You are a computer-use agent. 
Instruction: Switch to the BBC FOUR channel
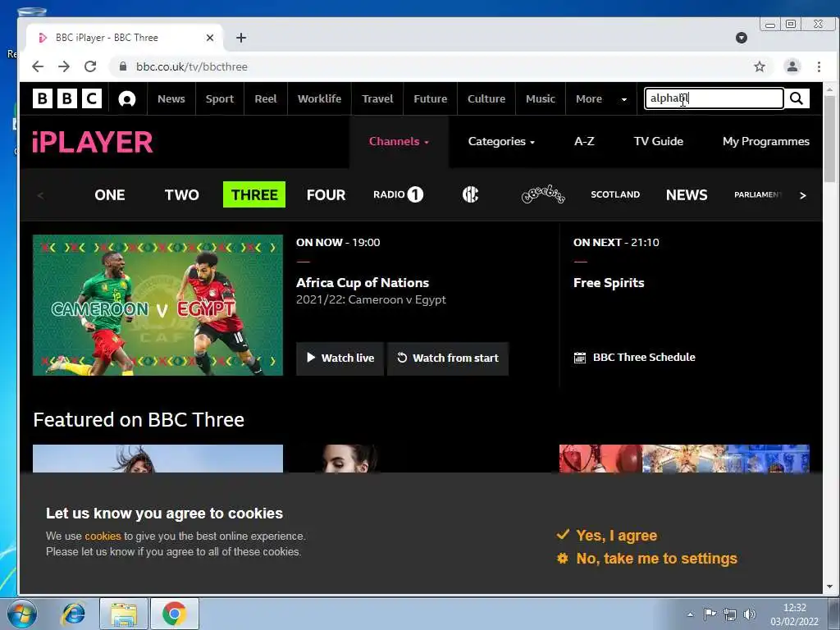[326, 195]
